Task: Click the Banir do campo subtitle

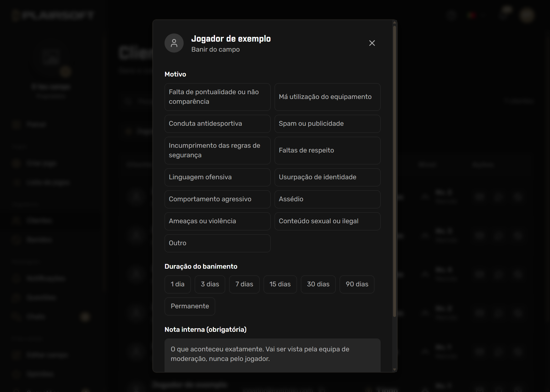Action: 215,49
